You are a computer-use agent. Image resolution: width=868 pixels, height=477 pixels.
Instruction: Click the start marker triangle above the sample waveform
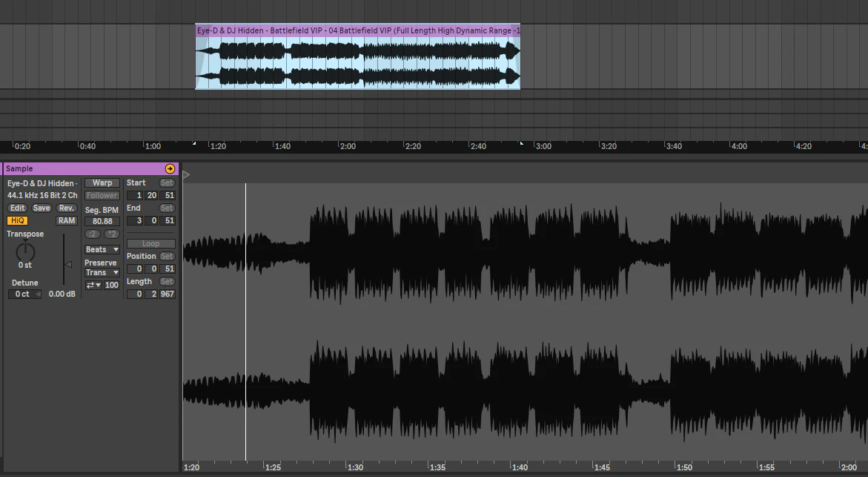pyautogui.click(x=187, y=175)
